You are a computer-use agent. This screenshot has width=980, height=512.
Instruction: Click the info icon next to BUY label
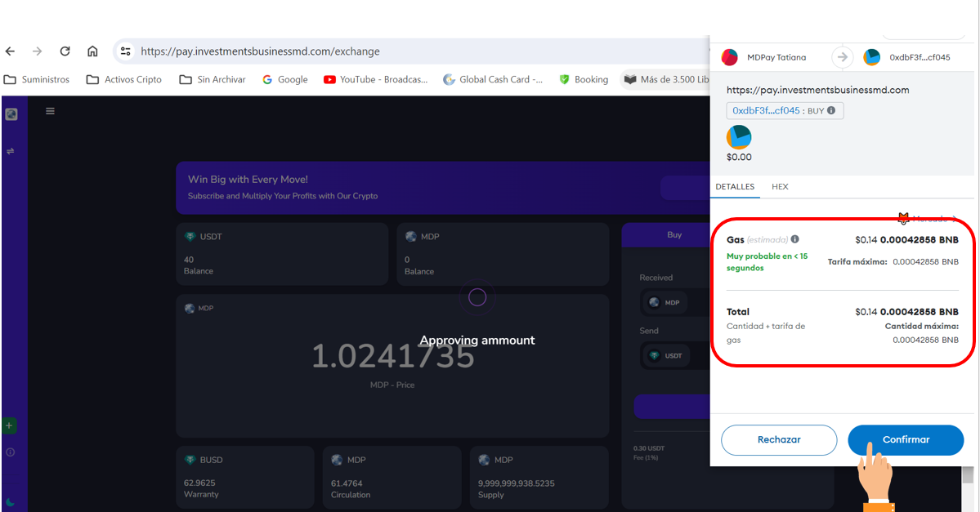click(831, 110)
